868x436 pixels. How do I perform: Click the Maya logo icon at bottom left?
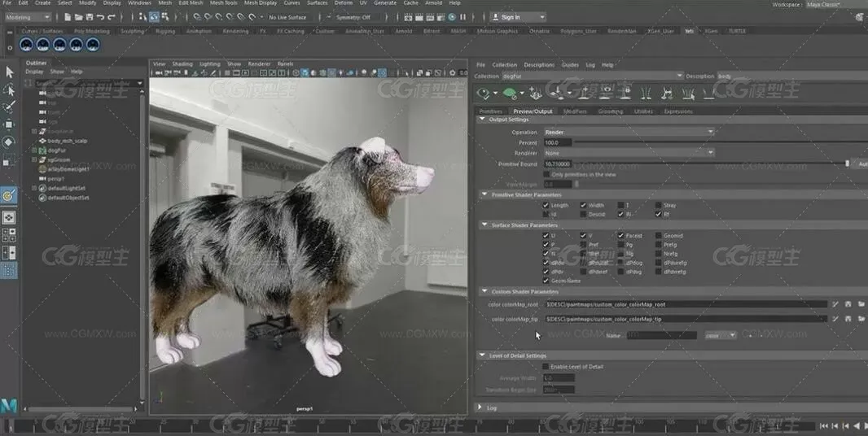(x=8, y=406)
